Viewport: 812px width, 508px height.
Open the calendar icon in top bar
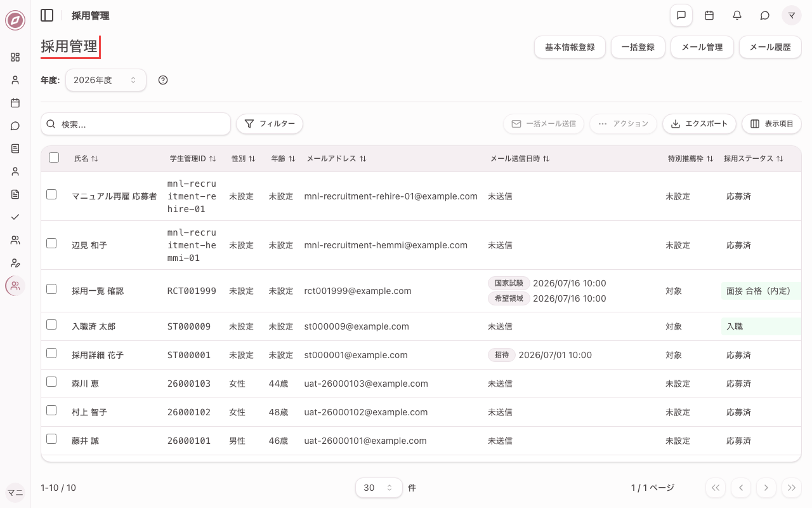point(709,15)
